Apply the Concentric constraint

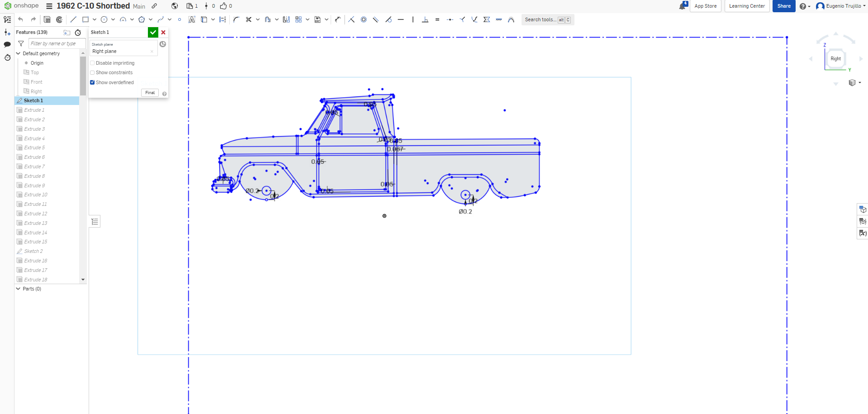tap(364, 19)
